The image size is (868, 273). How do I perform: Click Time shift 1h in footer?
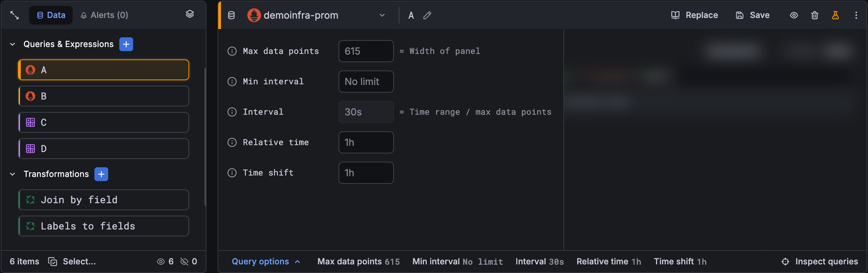680,262
